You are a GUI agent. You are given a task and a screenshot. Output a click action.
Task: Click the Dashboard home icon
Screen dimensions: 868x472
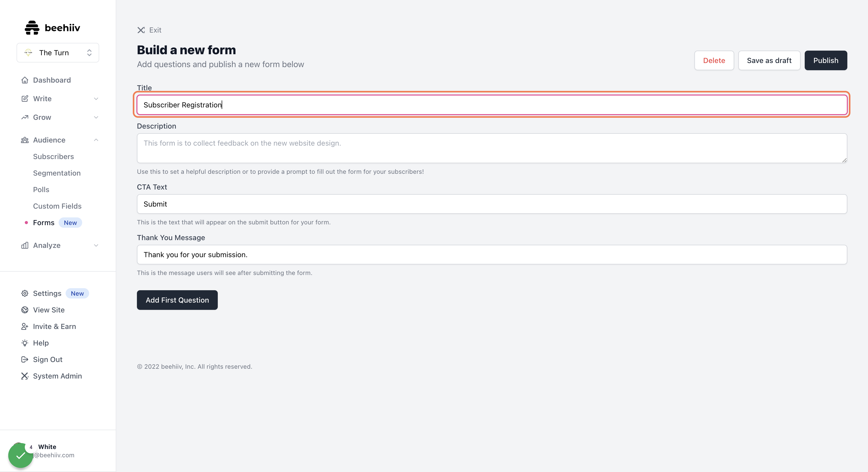(x=25, y=80)
